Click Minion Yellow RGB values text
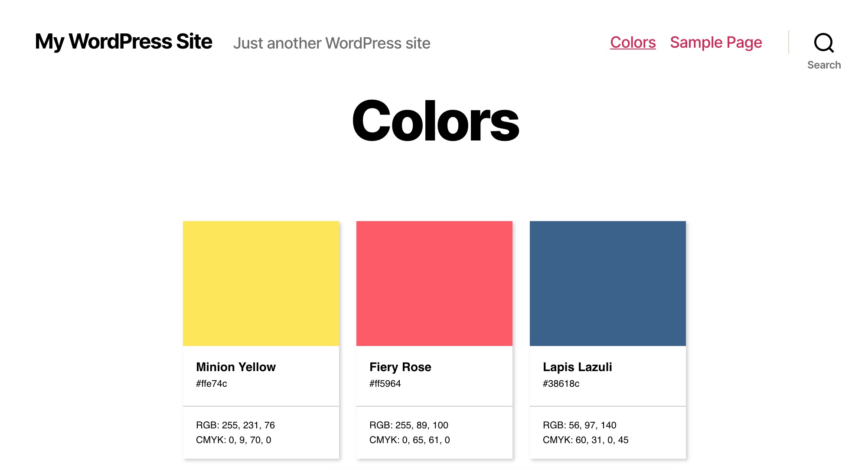The height and width of the screenshot is (470, 868). 235,425
